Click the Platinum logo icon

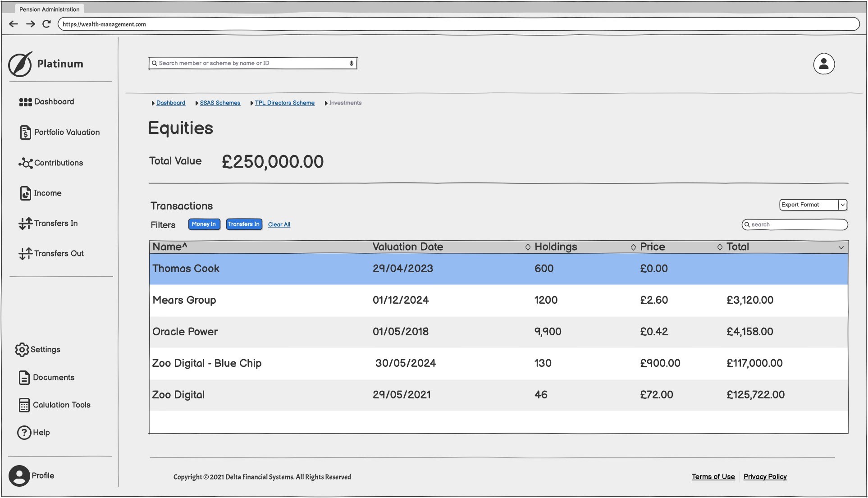pyautogui.click(x=20, y=64)
